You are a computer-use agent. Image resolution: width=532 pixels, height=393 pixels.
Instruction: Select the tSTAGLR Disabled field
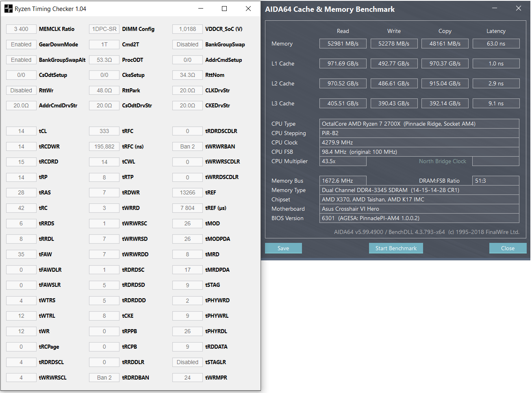187,362
